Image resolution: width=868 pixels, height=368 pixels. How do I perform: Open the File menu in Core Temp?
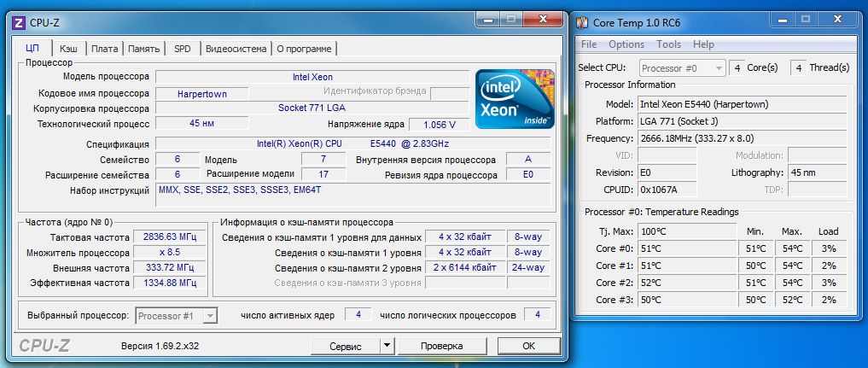point(588,44)
